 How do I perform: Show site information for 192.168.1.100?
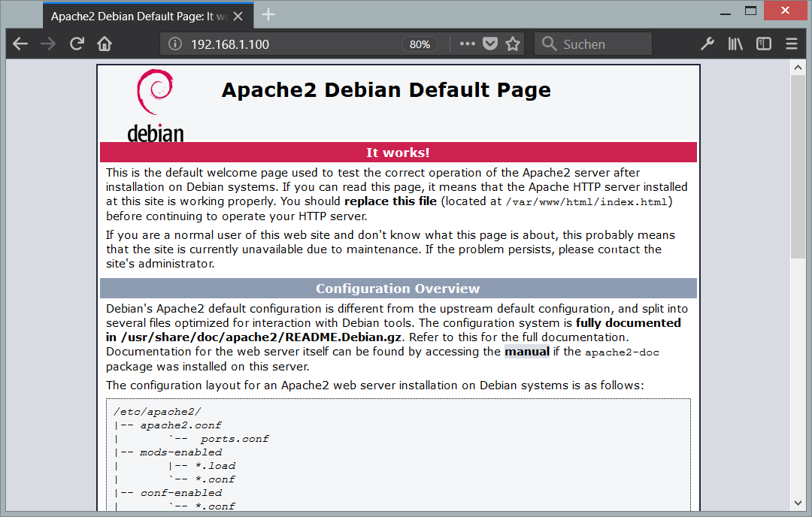175,44
